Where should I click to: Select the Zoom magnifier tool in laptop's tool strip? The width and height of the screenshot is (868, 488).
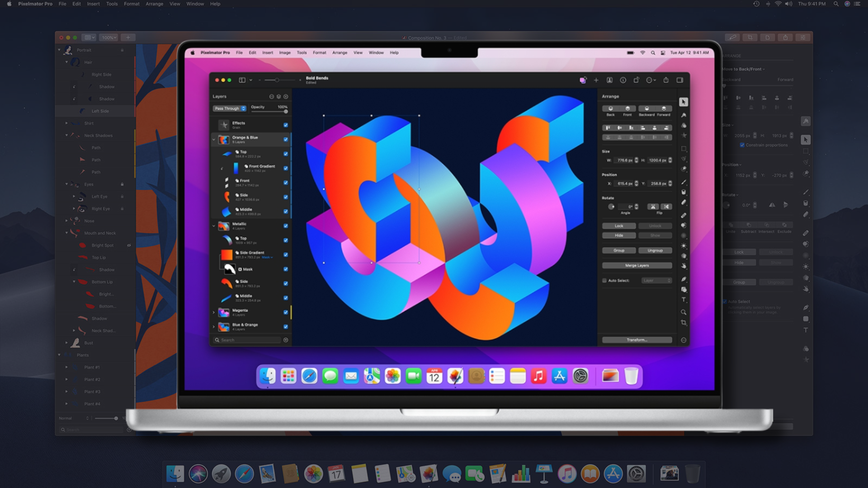tap(684, 312)
